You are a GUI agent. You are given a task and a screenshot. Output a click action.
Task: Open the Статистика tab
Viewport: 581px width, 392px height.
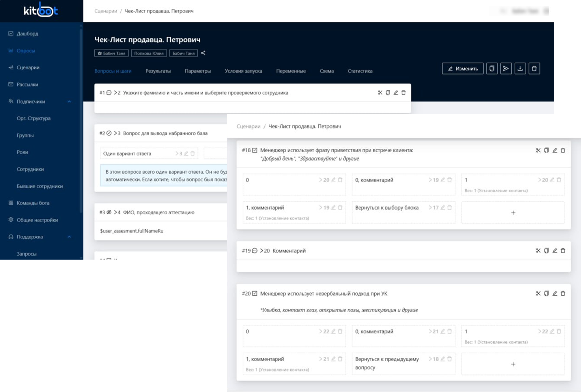(360, 71)
